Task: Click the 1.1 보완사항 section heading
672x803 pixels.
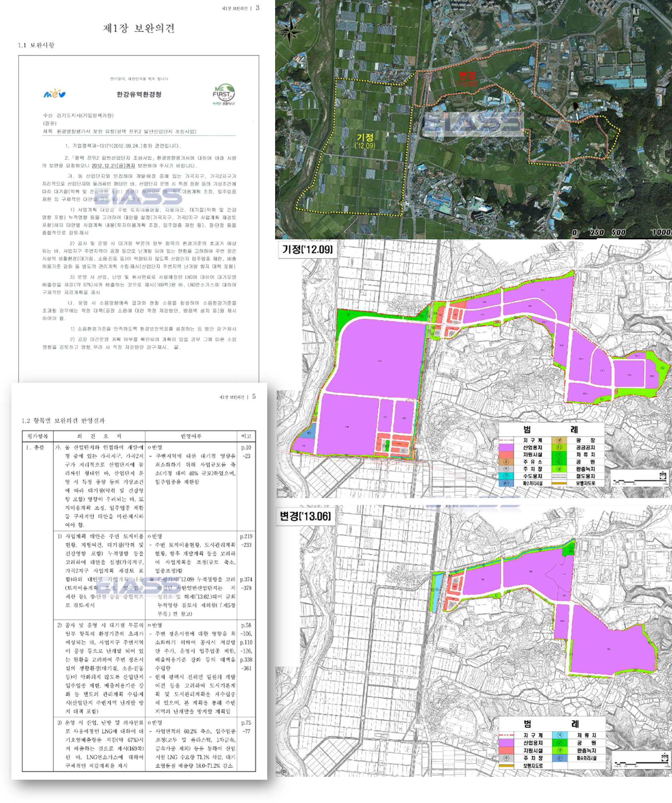Action: click(x=36, y=45)
